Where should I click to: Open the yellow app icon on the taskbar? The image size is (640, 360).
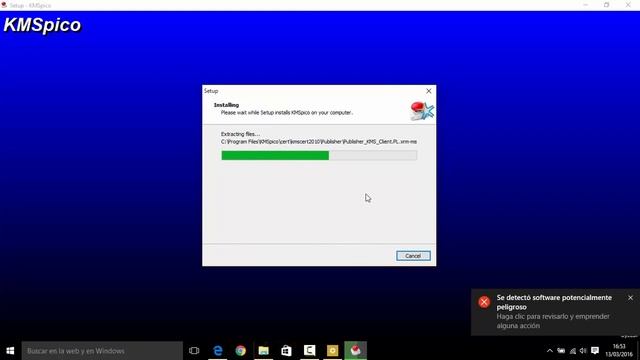332,351
